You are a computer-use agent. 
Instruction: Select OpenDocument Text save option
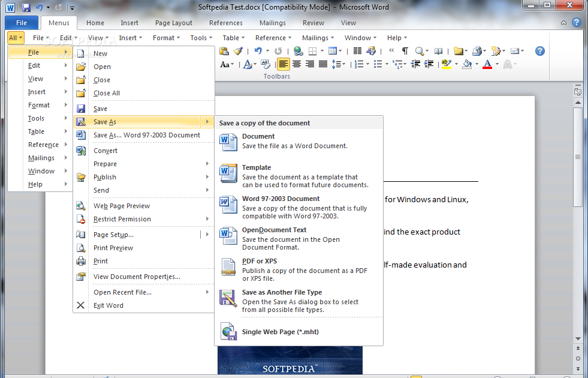click(299, 238)
